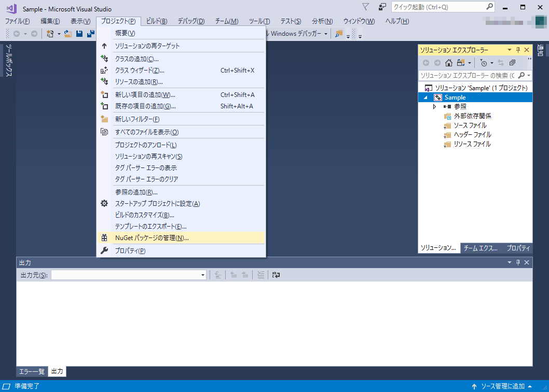Click the Switch Views icon in Solution Explorer

coord(460,63)
